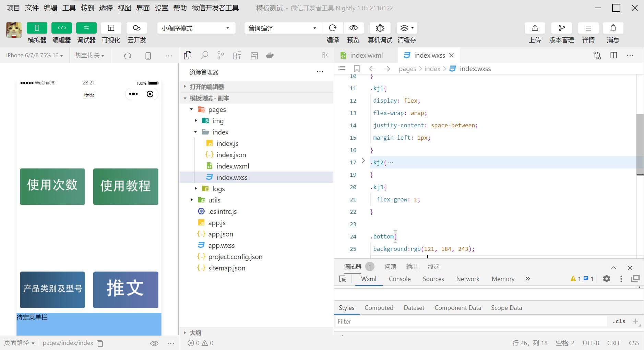This screenshot has height=350, width=644.
Task: Toggle the page path eye icon
Action: click(x=154, y=343)
